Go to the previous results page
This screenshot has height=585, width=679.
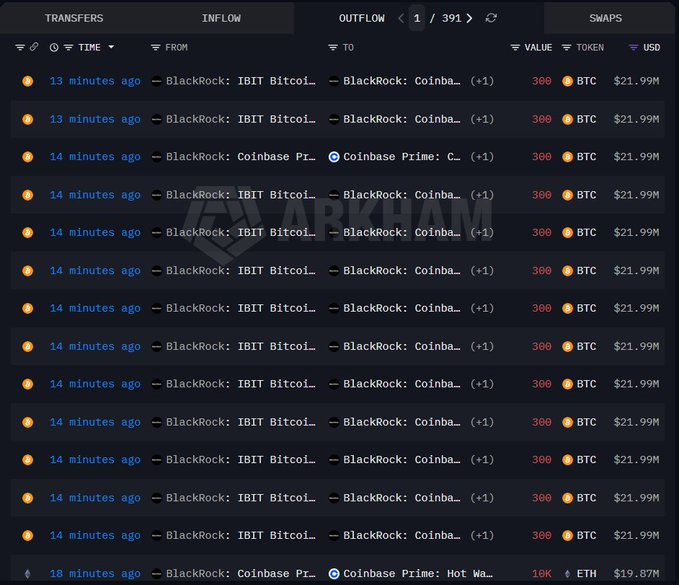(401, 18)
